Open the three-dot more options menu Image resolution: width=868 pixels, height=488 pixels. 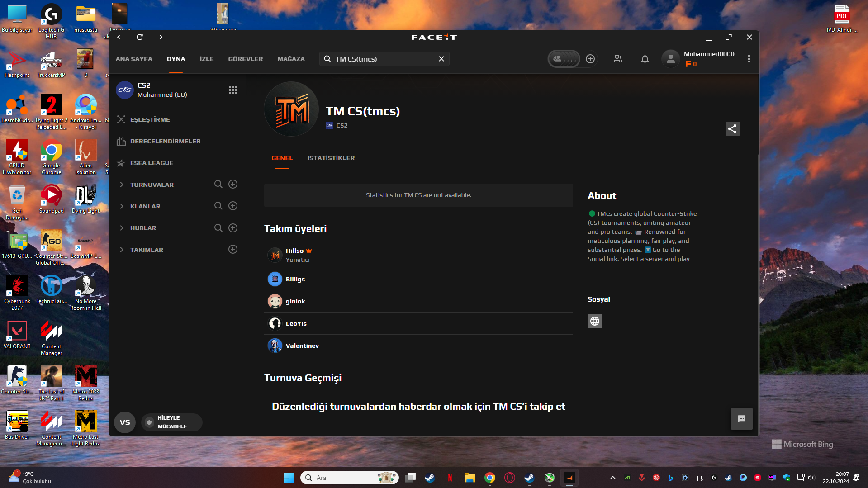click(x=749, y=59)
